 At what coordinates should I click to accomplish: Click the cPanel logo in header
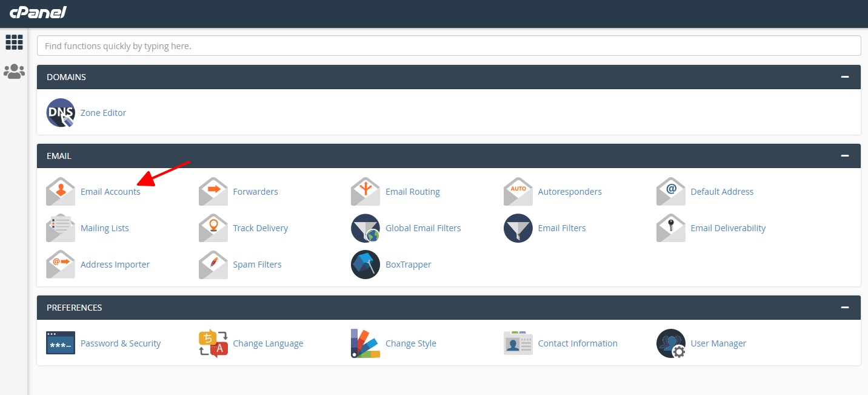(38, 12)
